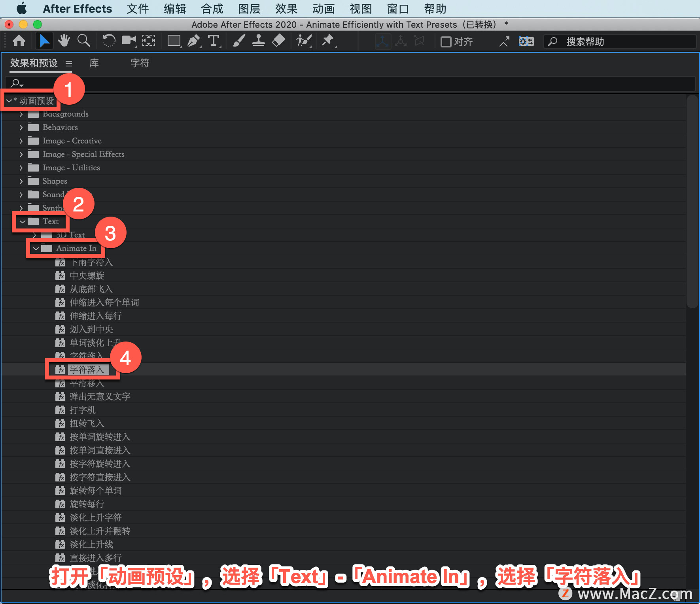Select the 中央螺旋 preset
Viewport: 700px width, 604px height.
tap(87, 276)
